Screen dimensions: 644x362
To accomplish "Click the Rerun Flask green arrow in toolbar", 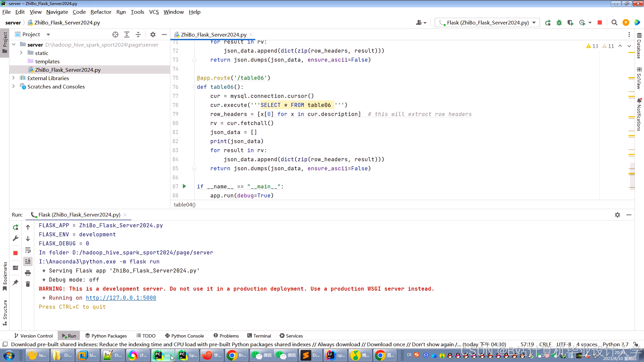I will click(548, 23).
